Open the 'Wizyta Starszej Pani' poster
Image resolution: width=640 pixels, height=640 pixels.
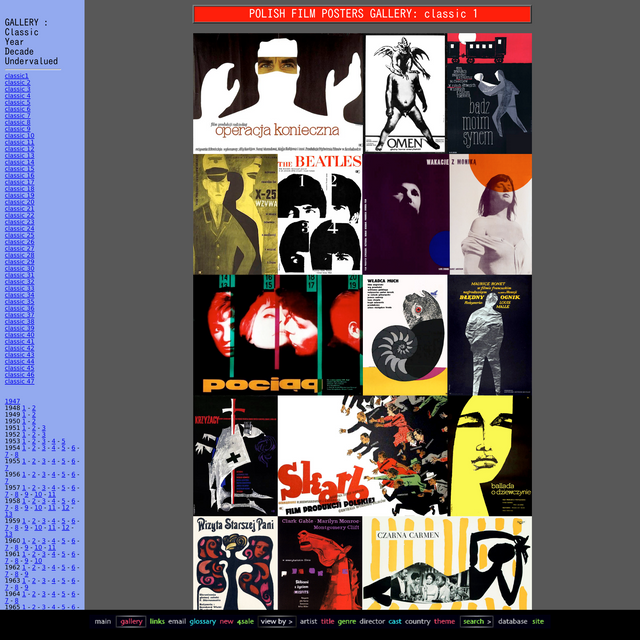(x=235, y=563)
